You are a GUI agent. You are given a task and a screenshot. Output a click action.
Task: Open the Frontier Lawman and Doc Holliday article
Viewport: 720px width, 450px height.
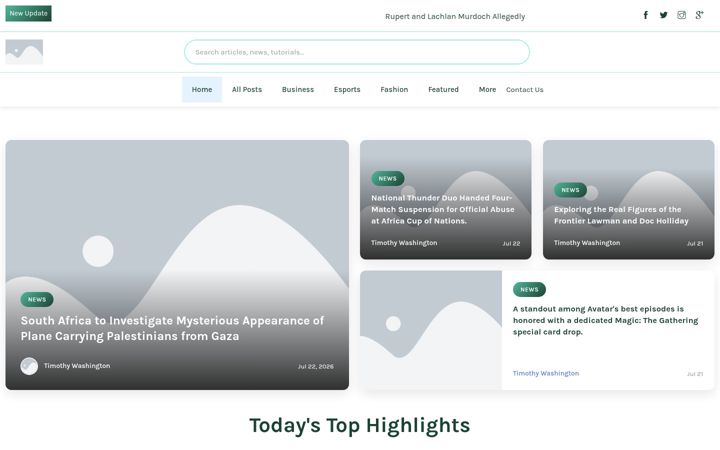[x=621, y=215]
